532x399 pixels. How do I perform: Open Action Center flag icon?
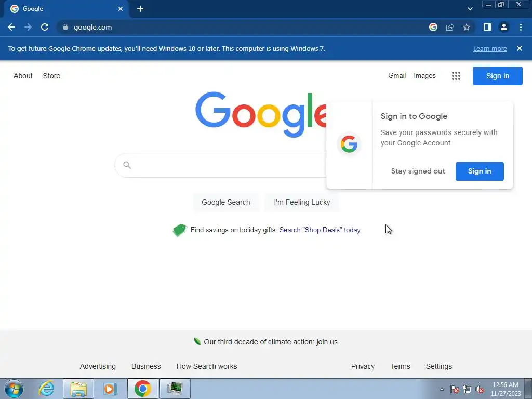[455, 389]
